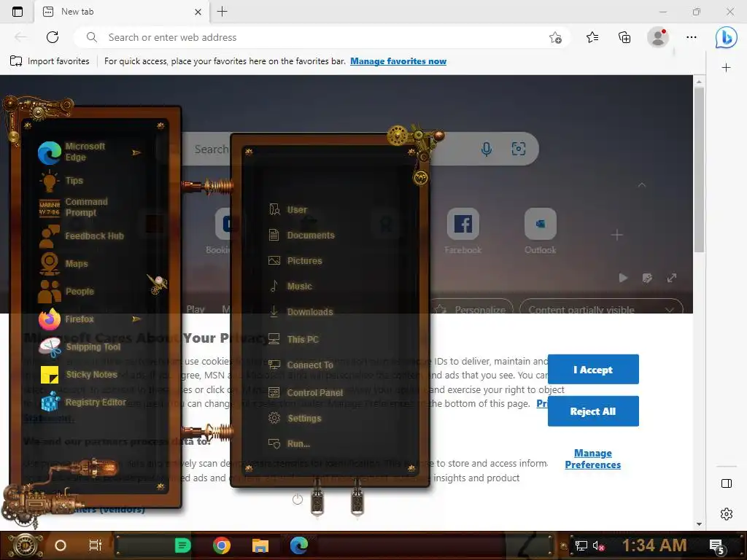Click Import favorites
747x560 pixels.
[x=50, y=61]
